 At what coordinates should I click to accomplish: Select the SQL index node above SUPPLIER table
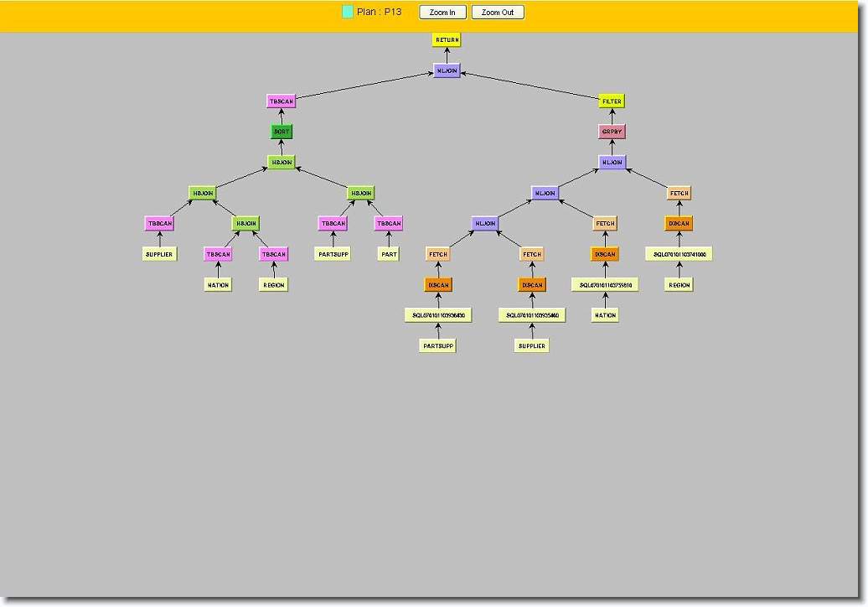532,315
